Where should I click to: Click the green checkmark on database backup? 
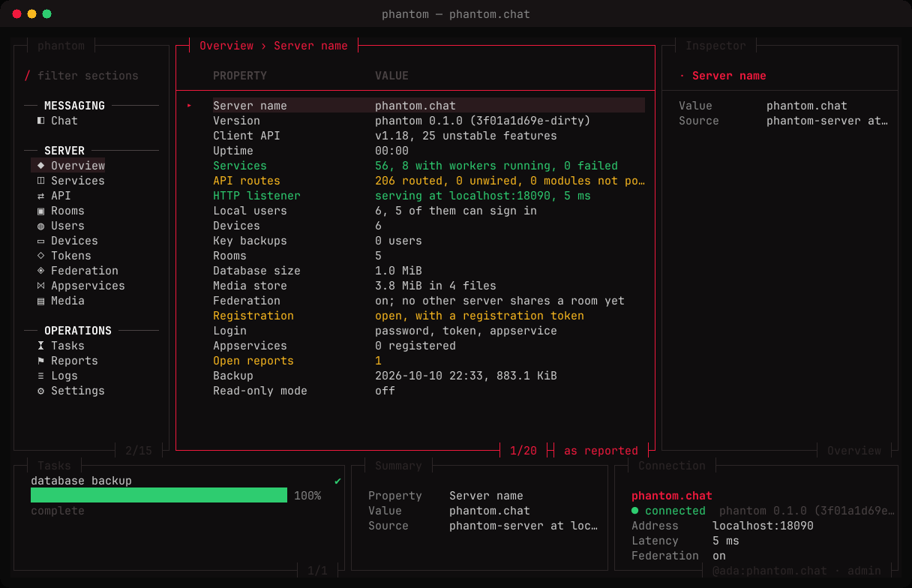[337, 481]
